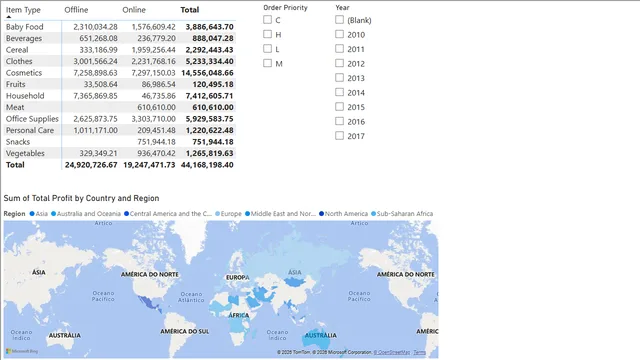The height and width of the screenshot is (360, 640).
Task: Click Offline column total 24,920,726.67
Action: tap(91, 165)
